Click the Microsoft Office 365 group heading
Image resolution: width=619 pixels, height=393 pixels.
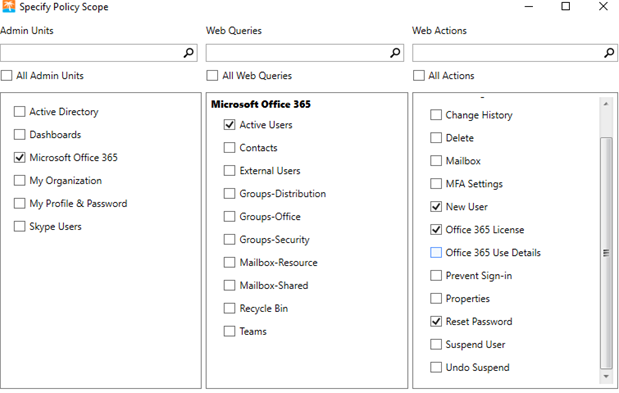[x=261, y=104]
